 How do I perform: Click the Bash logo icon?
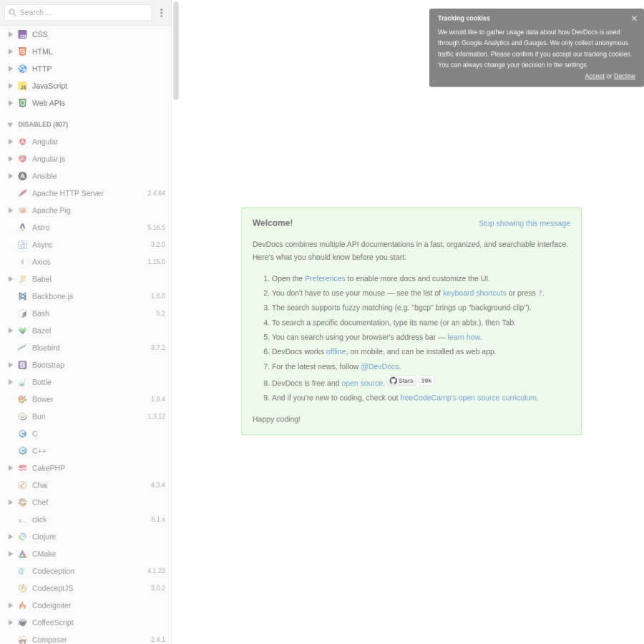tap(23, 314)
